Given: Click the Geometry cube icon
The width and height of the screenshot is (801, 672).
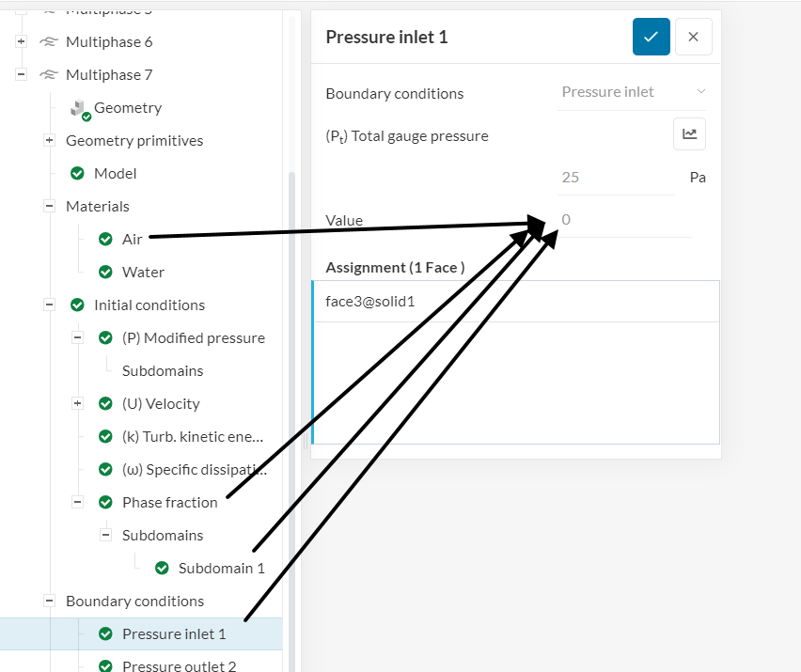Looking at the screenshot, I should point(79,109).
